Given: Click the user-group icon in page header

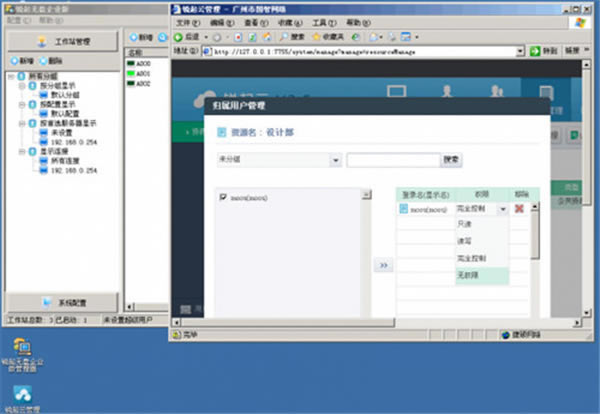Looking at the screenshot, I should [497, 91].
